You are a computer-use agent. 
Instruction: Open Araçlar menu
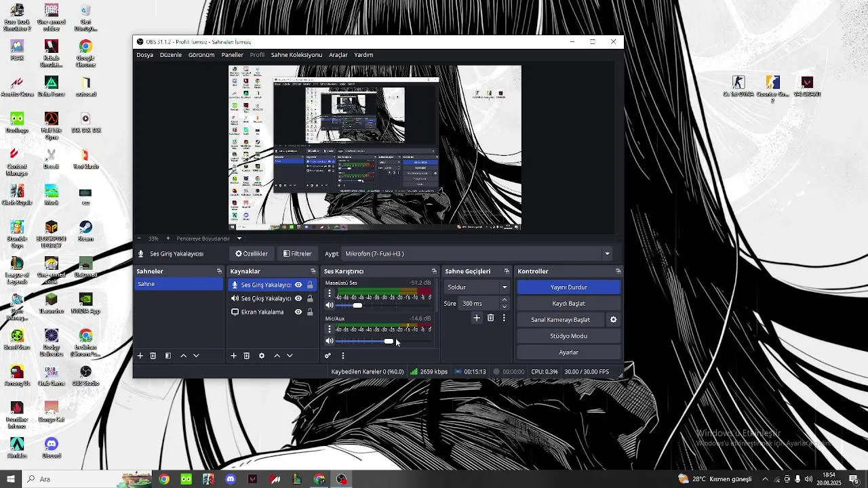[338, 55]
